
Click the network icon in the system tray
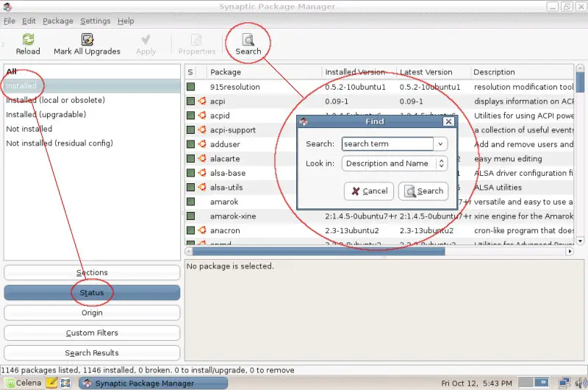point(564,383)
